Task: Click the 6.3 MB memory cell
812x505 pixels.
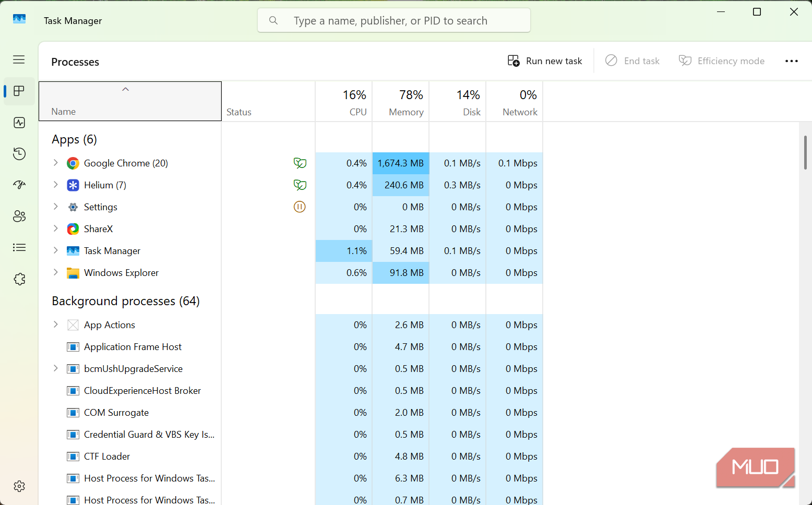Action: click(x=401, y=478)
